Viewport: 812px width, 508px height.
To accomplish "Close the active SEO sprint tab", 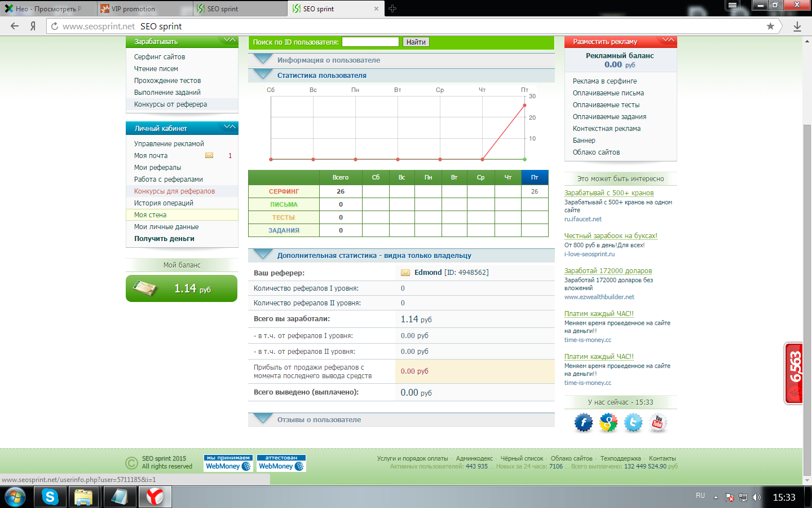I will (x=376, y=8).
